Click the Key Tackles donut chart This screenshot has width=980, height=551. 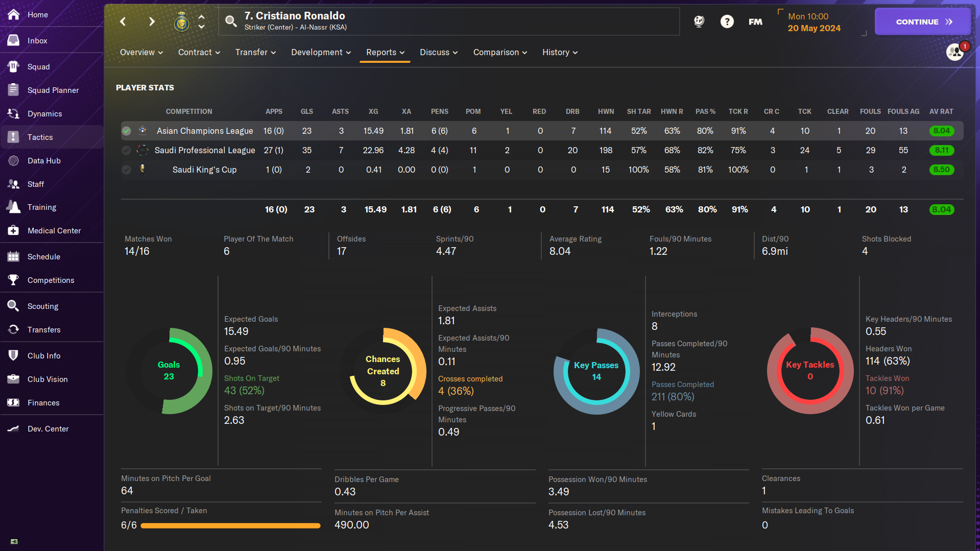(x=810, y=371)
